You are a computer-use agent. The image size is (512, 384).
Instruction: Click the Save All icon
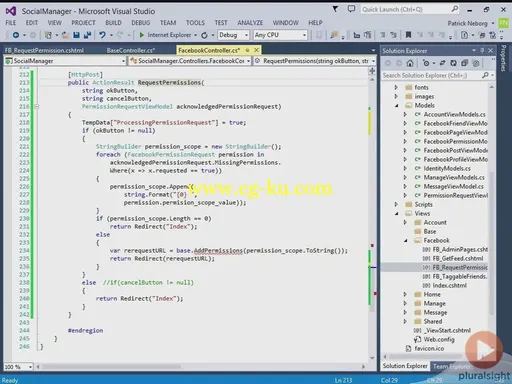tap(88, 35)
